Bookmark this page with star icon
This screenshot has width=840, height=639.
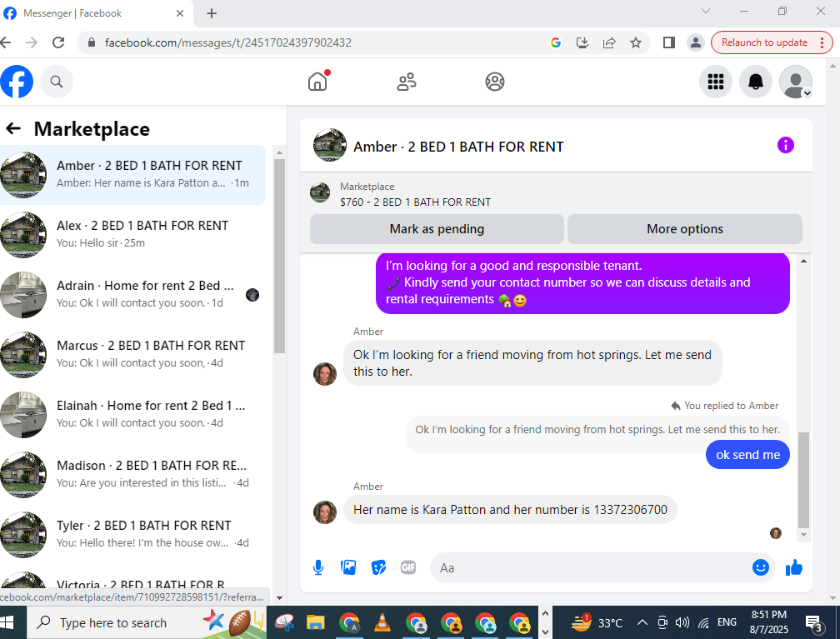(635, 42)
